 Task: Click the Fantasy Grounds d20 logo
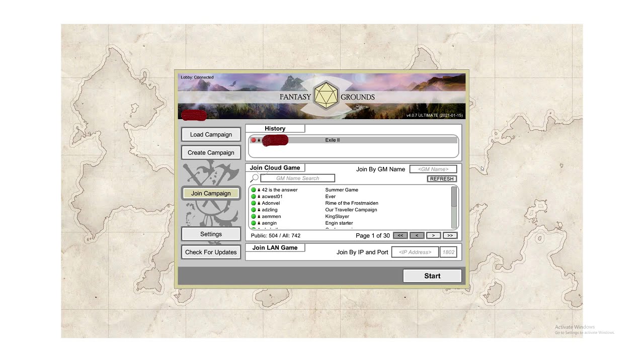[326, 96]
